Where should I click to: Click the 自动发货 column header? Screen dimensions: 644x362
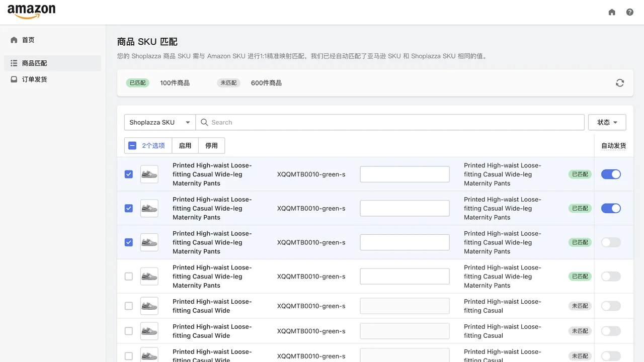614,146
